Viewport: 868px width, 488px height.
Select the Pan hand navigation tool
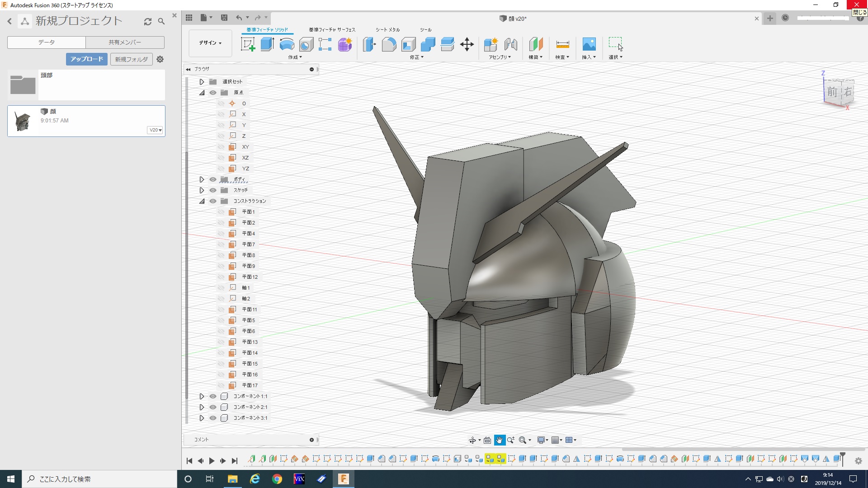point(500,440)
